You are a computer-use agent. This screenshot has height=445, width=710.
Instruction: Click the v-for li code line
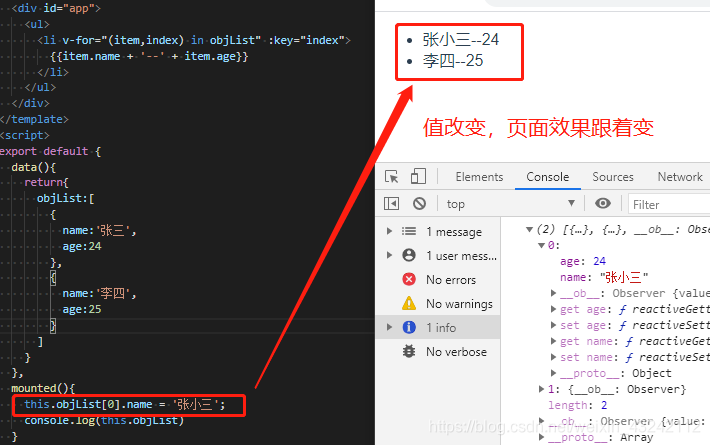(x=194, y=40)
